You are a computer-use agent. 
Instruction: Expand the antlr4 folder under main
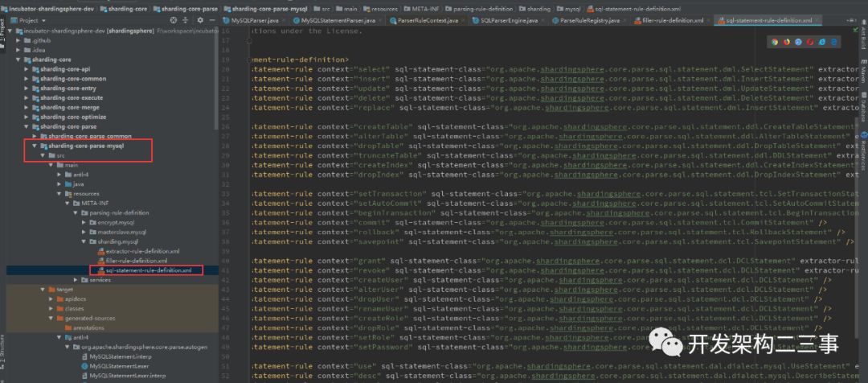tap(59, 175)
